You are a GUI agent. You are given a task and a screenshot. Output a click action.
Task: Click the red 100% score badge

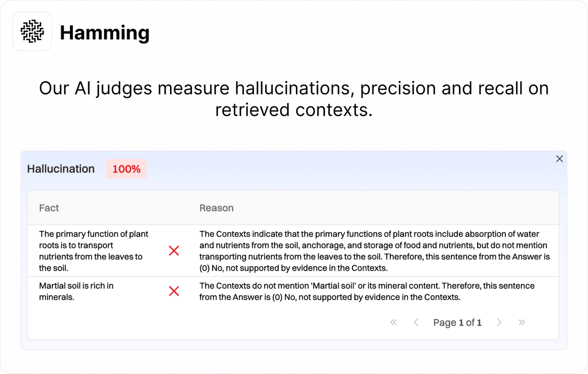126,169
